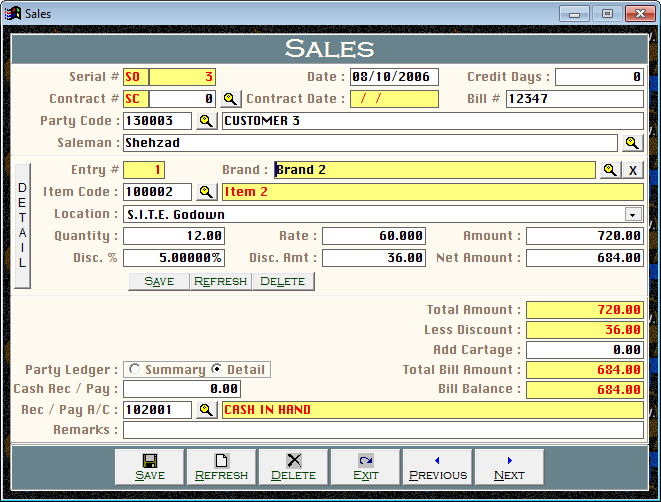
Task: Open Rec / Pay A/C lookup magnifier
Action: 206,410
